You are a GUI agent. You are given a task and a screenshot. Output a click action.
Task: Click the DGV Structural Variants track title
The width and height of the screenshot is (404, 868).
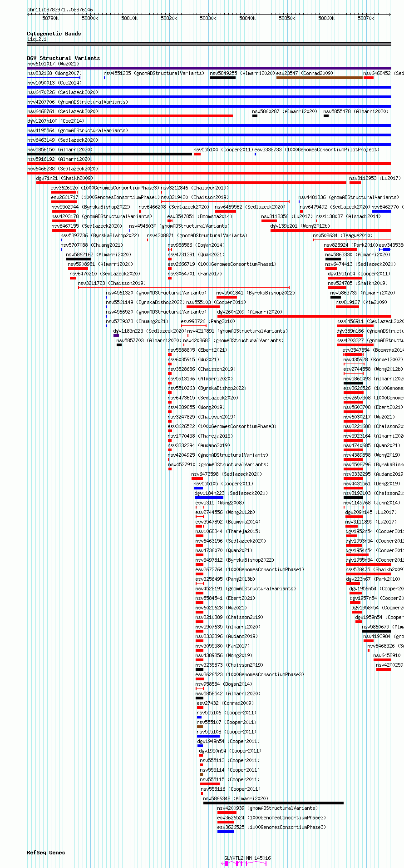click(x=64, y=58)
